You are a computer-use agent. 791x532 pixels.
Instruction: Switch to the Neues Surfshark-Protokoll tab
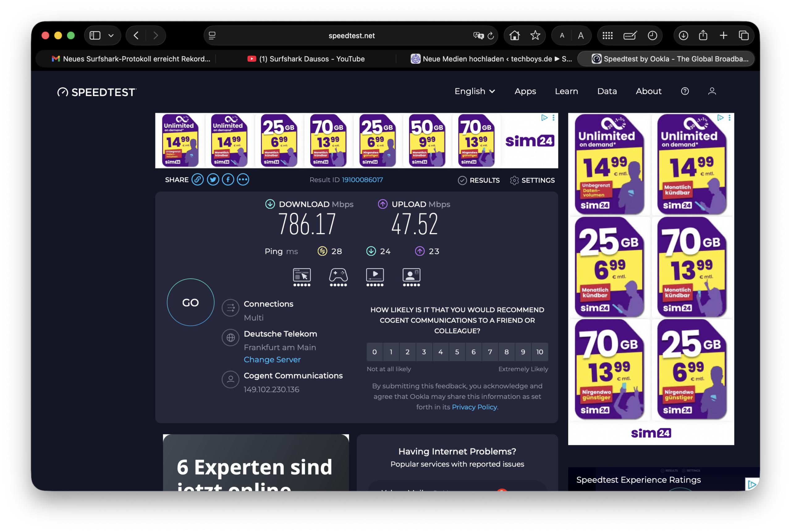(x=131, y=59)
